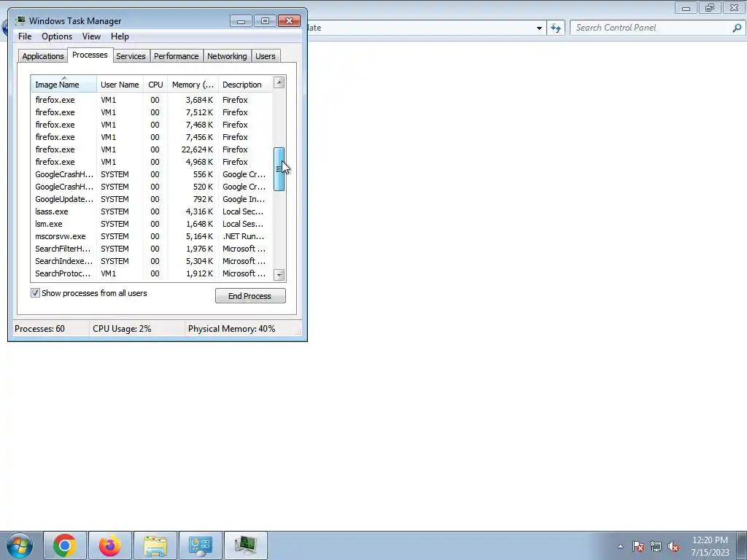Click the muted volume tray icon
Screen dimensions: 747x560
pyautogui.click(x=673, y=546)
